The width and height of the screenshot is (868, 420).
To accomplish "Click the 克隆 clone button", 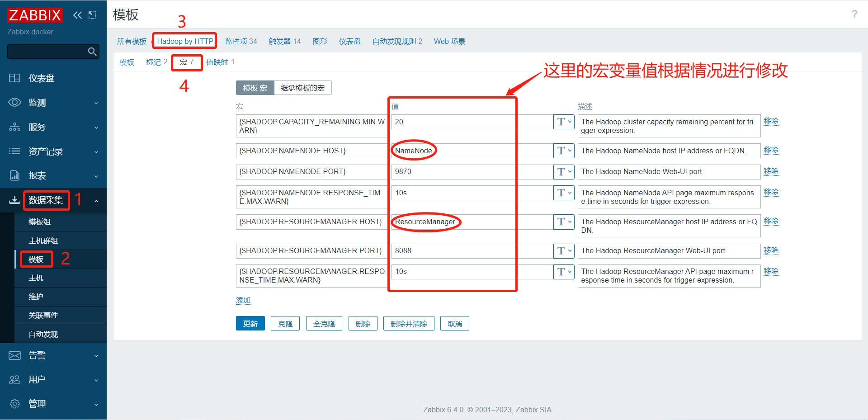I will tap(285, 324).
